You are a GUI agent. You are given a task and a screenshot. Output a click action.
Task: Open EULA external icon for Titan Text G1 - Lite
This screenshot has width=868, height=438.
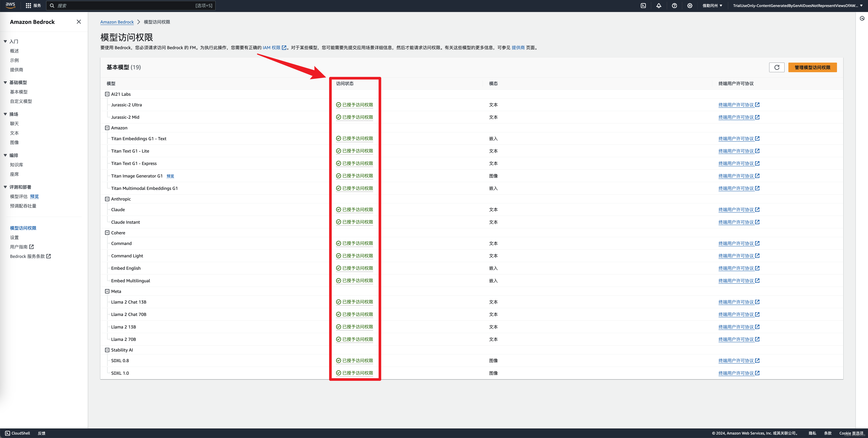point(757,151)
